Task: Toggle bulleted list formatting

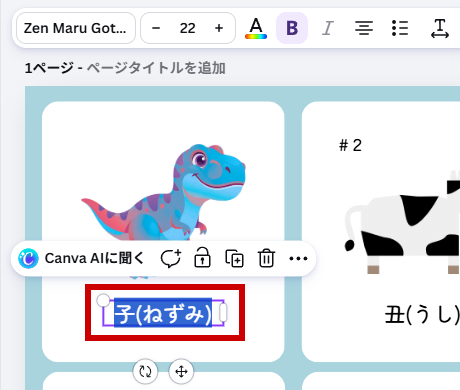Action: click(400, 28)
